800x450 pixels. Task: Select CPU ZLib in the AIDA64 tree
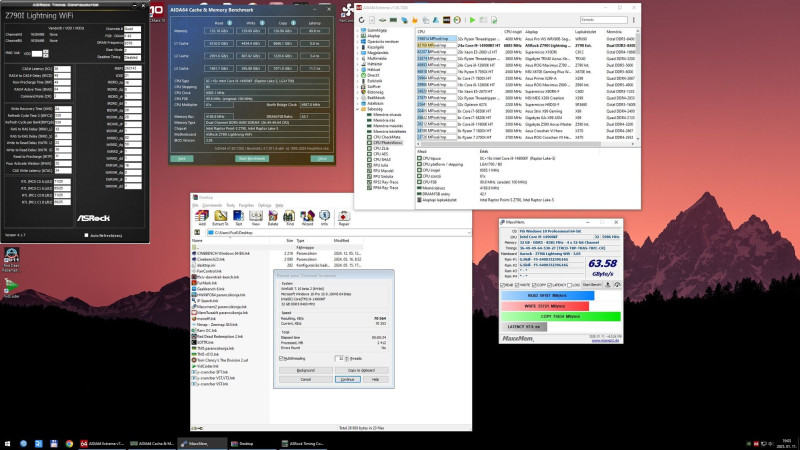381,148
